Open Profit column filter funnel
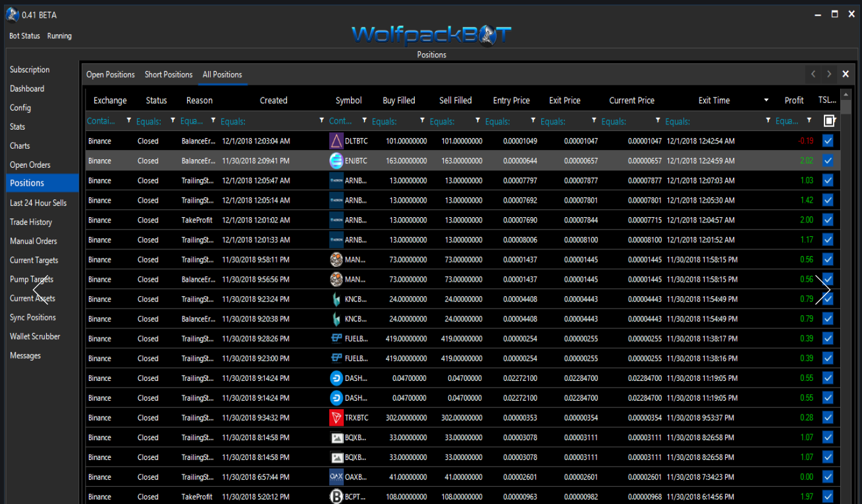The width and height of the screenshot is (862, 504). point(809,121)
